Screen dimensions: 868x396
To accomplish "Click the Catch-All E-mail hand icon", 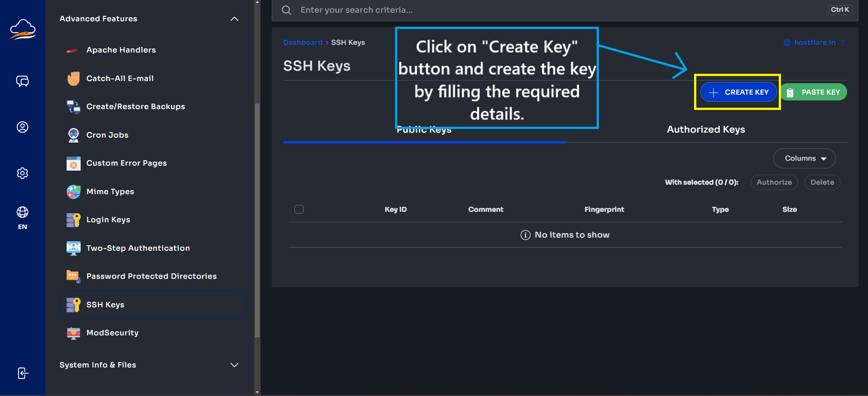I will [x=73, y=78].
